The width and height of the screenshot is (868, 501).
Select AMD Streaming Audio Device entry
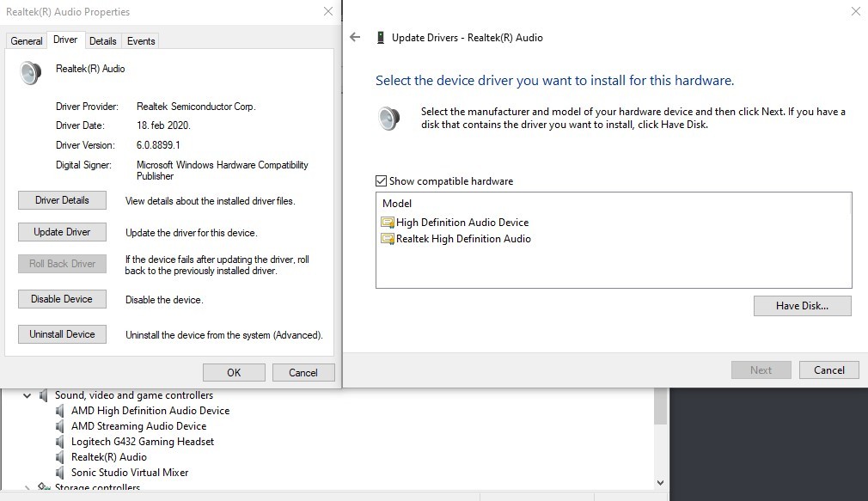(x=138, y=426)
